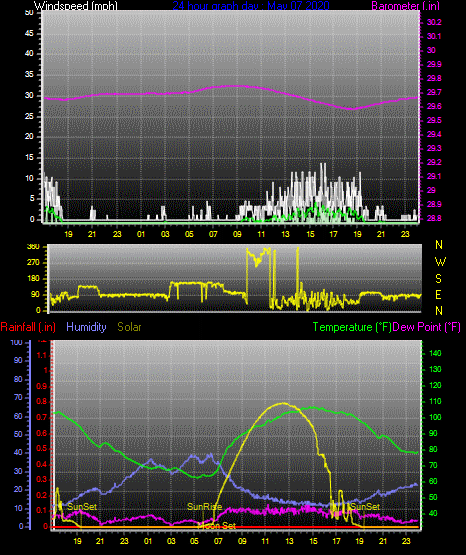Click the 0.7 rainfall axis value

[x=42, y=418]
